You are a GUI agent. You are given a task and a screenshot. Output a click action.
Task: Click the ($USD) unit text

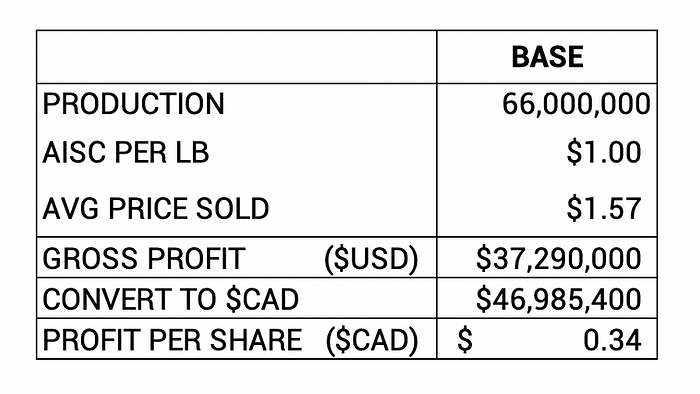click(x=371, y=259)
